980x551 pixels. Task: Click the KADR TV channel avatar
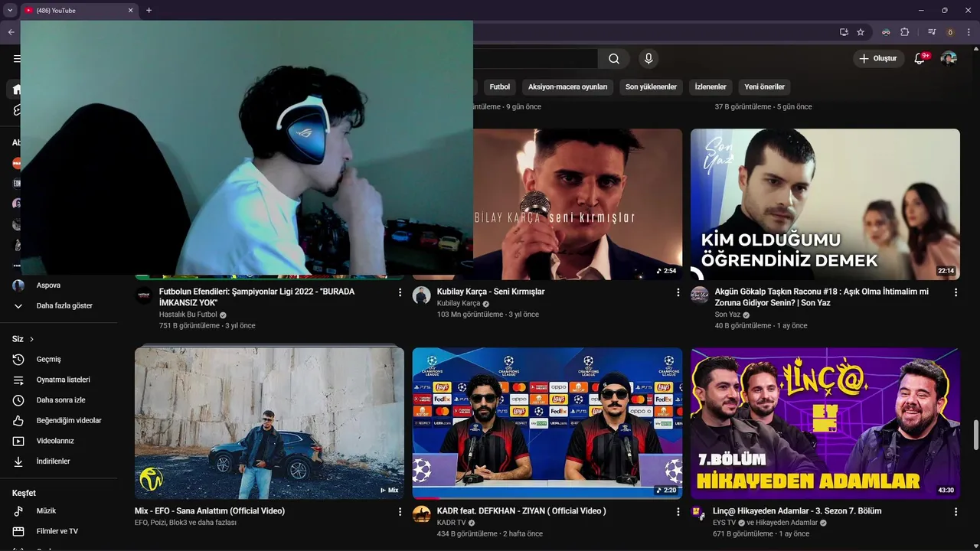click(422, 514)
